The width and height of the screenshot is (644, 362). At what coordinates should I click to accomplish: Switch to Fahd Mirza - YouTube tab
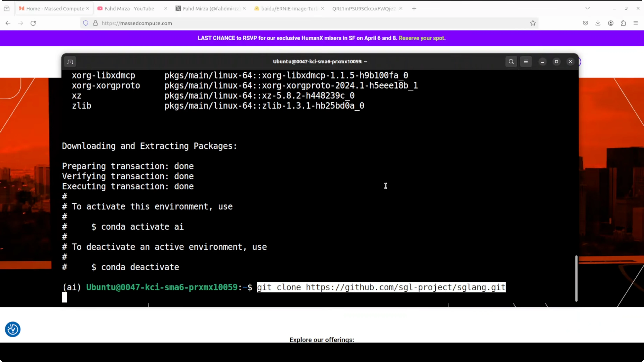click(x=129, y=9)
